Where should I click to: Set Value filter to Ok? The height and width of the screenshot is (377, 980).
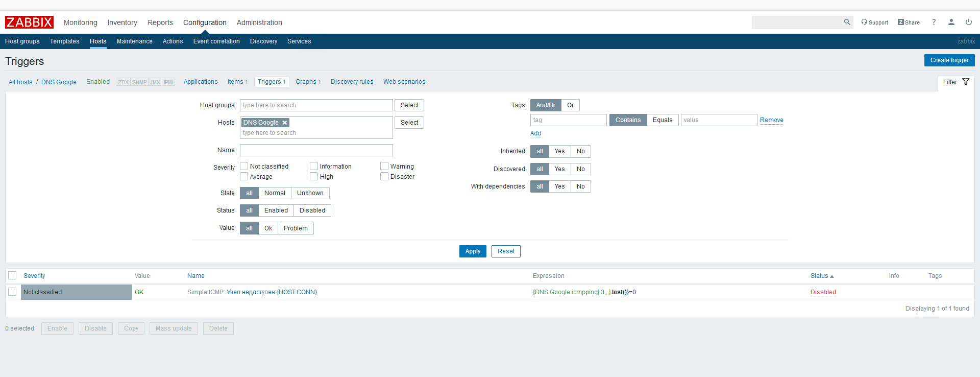click(268, 228)
